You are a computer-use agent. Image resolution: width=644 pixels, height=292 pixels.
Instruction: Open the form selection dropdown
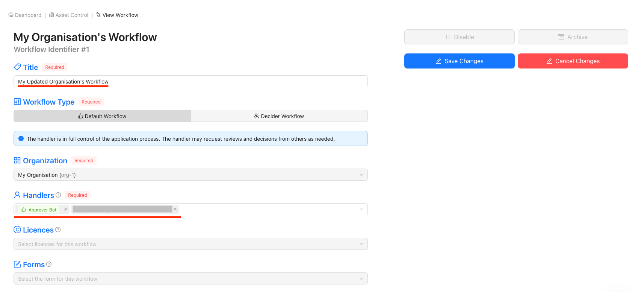(190, 278)
